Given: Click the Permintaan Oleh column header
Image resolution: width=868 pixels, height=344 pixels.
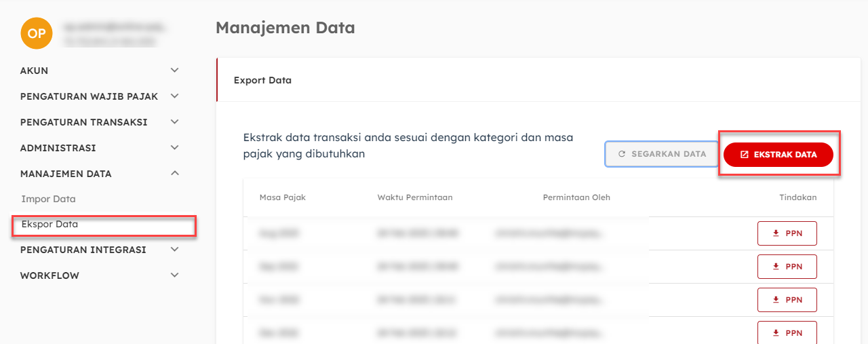Looking at the screenshot, I should (x=576, y=197).
